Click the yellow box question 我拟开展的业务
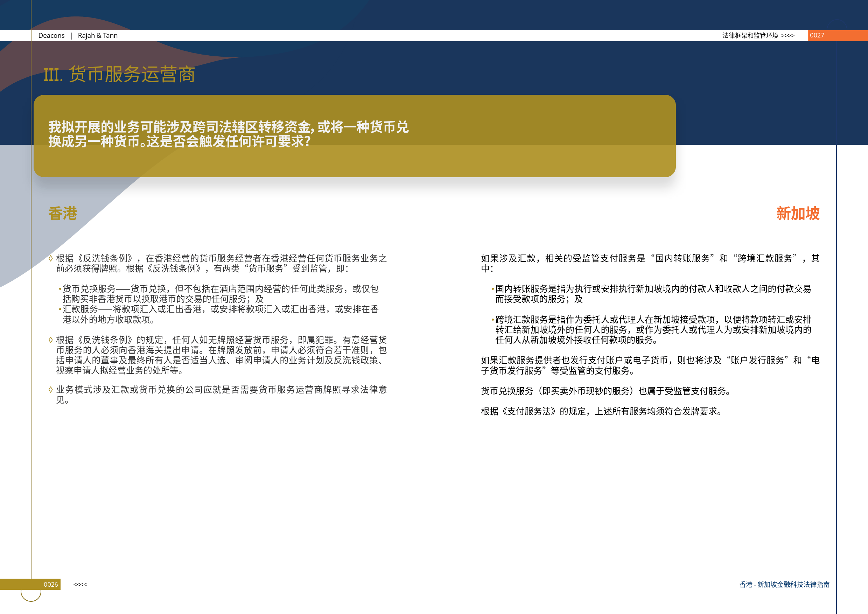The width and height of the screenshot is (868, 614). pos(228,134)
